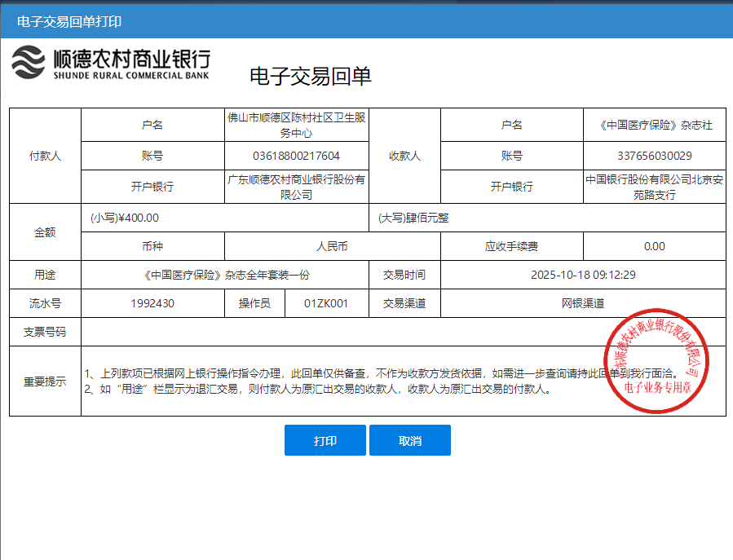Click the amount ¥400.00 cell

click(x=126, y=218)
